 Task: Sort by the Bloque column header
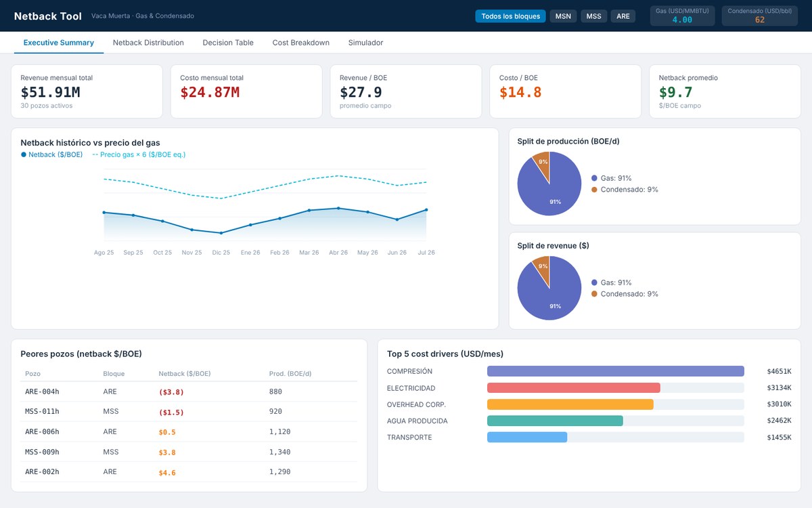[x=114, y=374]
